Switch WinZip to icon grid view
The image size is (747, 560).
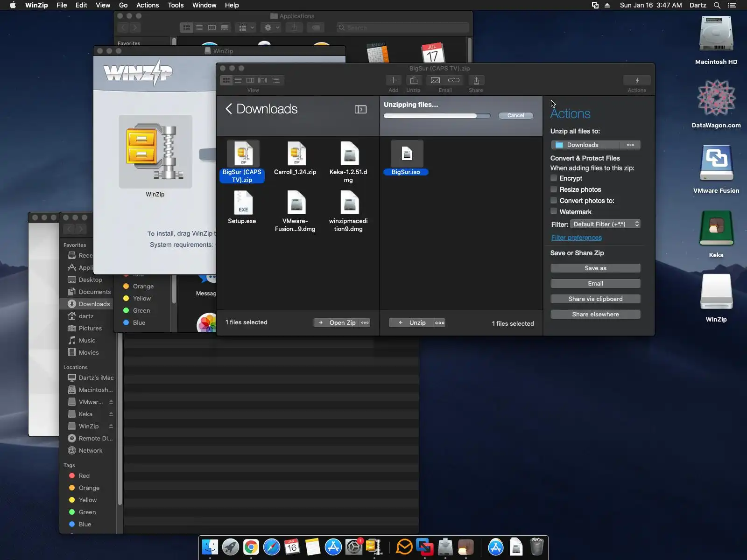tap(226, 80)
